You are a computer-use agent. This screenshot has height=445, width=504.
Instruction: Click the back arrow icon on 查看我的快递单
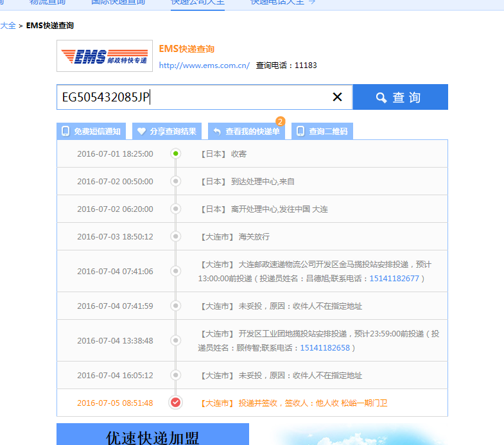point(217,131)
